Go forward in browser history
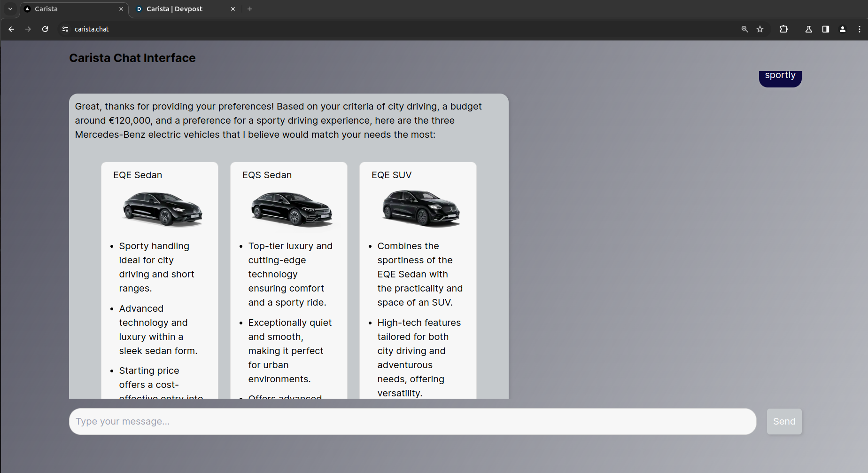868x473 pixels. 28,29
